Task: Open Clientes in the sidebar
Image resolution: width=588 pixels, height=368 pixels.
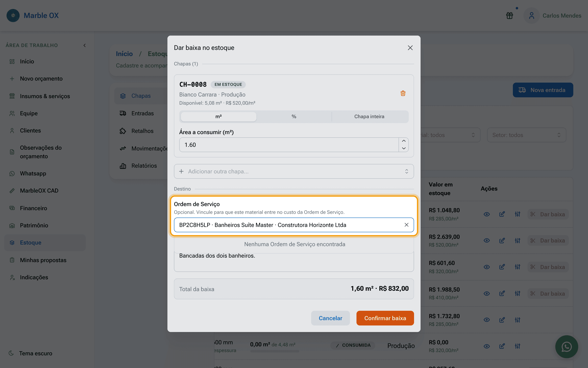Action: click(x=45, y=130)
